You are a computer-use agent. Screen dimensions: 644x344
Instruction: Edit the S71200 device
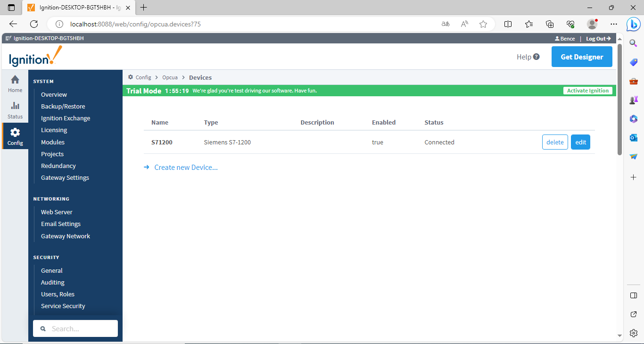pyautogui.click(x=580, y=142)
